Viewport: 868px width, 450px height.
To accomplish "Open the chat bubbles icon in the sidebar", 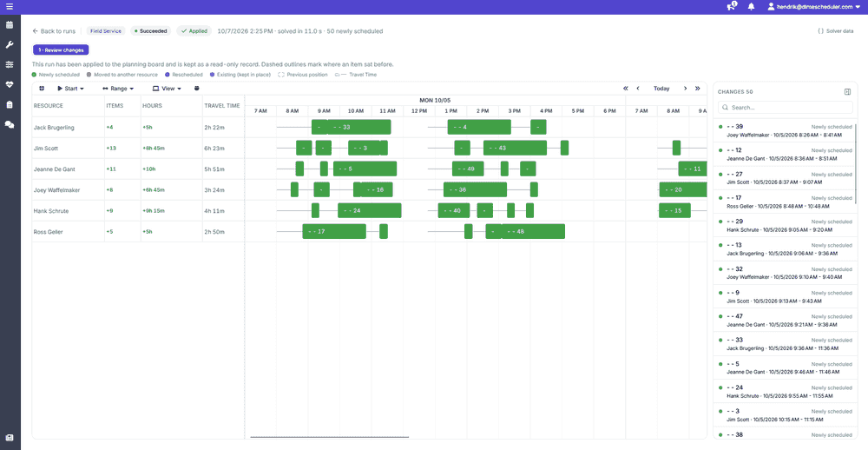I will coord(10,125).
